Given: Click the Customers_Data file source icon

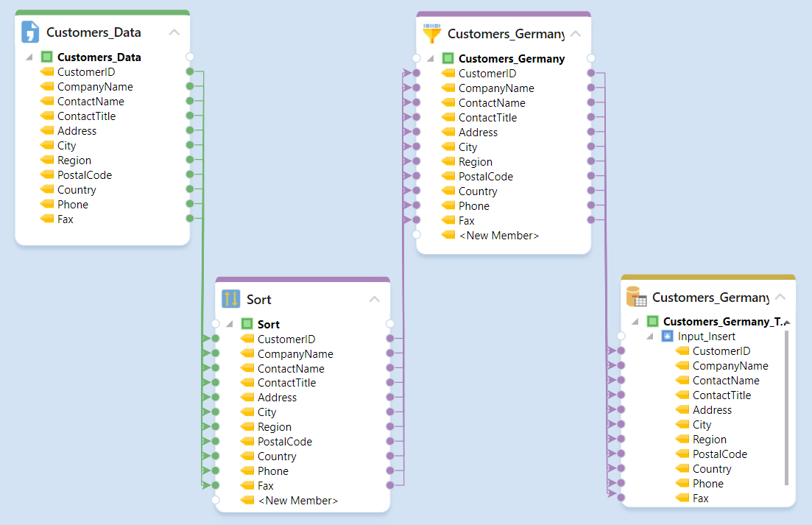Looking at the screenshot, I should 30,32.
